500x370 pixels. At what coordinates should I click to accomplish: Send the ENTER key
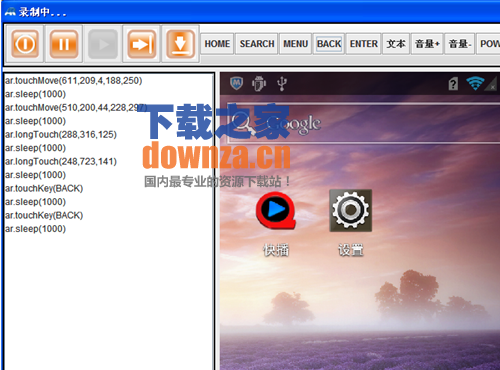363,44
